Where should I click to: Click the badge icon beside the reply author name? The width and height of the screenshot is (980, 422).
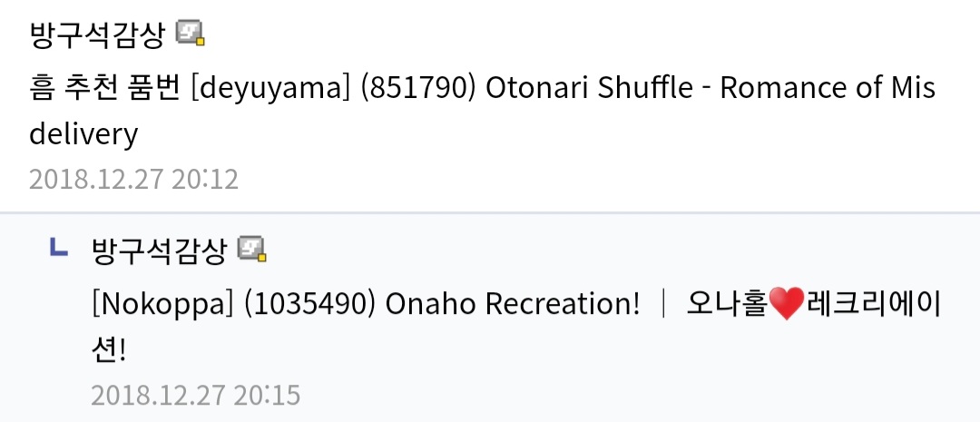(253, 250)
